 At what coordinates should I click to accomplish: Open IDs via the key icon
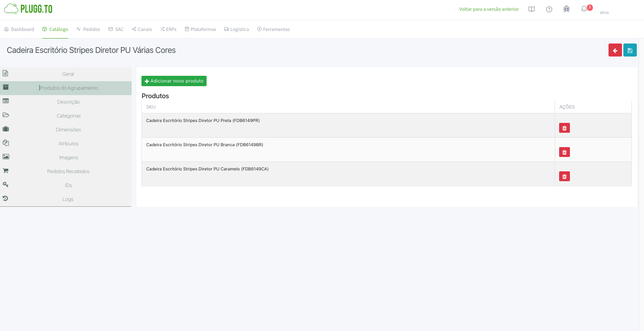click(x=68, y=185)
